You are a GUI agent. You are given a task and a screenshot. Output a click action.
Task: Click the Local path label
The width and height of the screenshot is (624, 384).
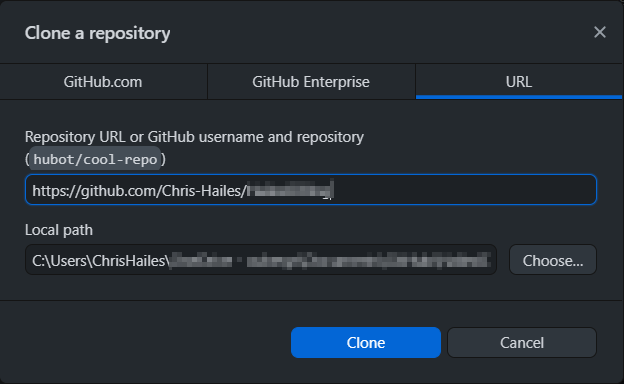(59, 230)
